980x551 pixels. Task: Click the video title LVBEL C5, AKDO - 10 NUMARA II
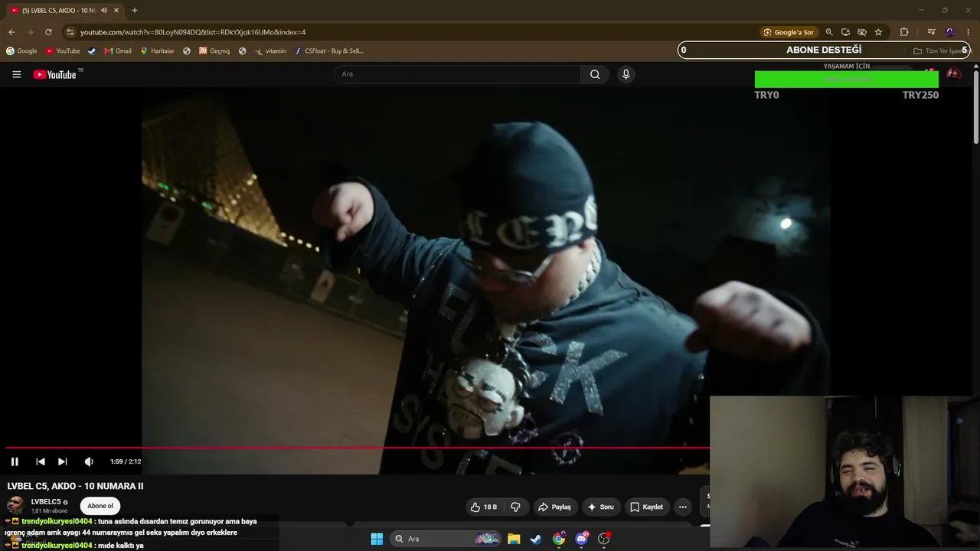click(75, 486)
